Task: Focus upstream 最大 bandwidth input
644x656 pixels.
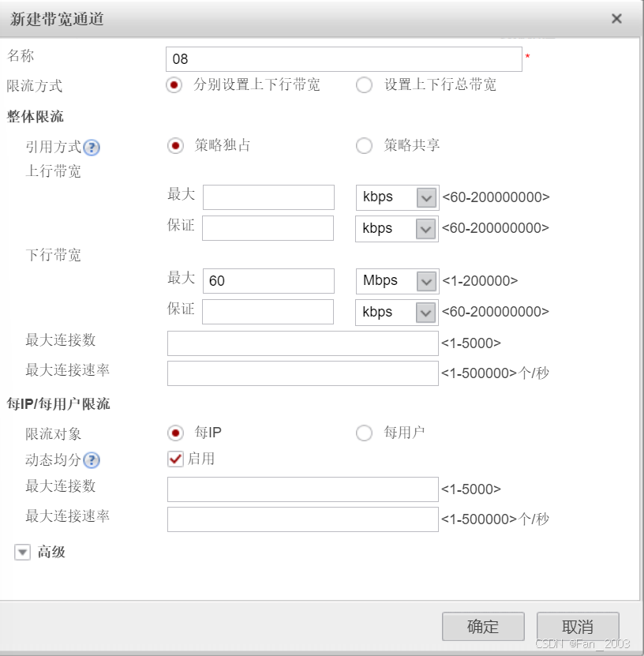Action: [268, 197]
